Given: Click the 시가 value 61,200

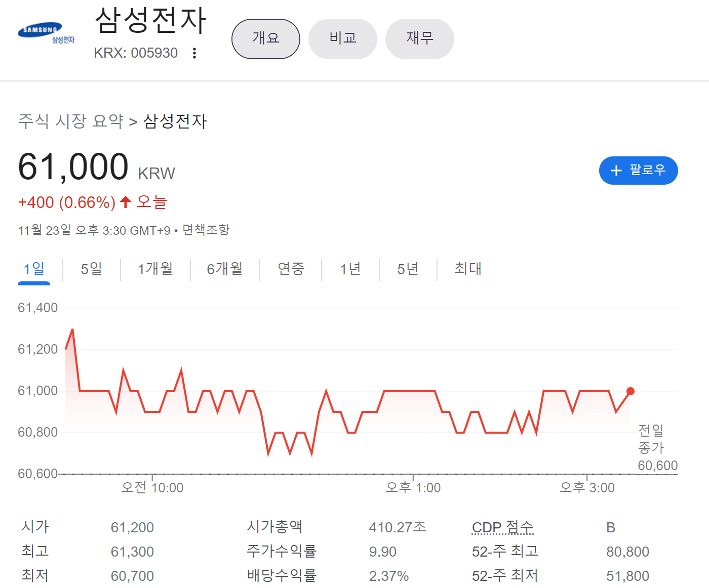Looking at the screenshot, I should coord(132,527).
